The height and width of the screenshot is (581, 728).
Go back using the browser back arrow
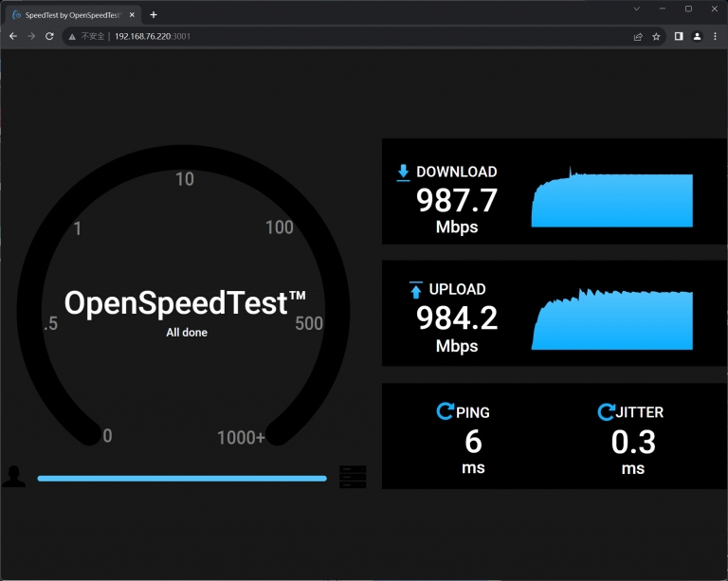[13, 36]
